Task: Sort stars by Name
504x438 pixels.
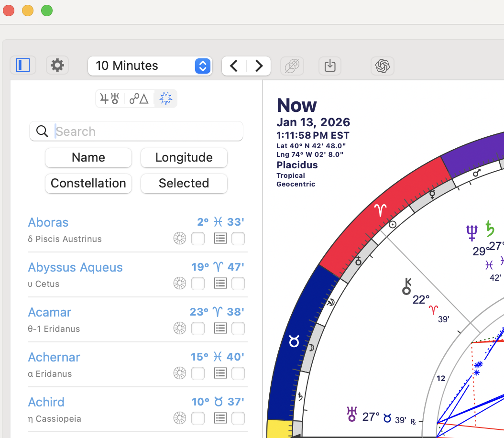Action: pos(88,158)
